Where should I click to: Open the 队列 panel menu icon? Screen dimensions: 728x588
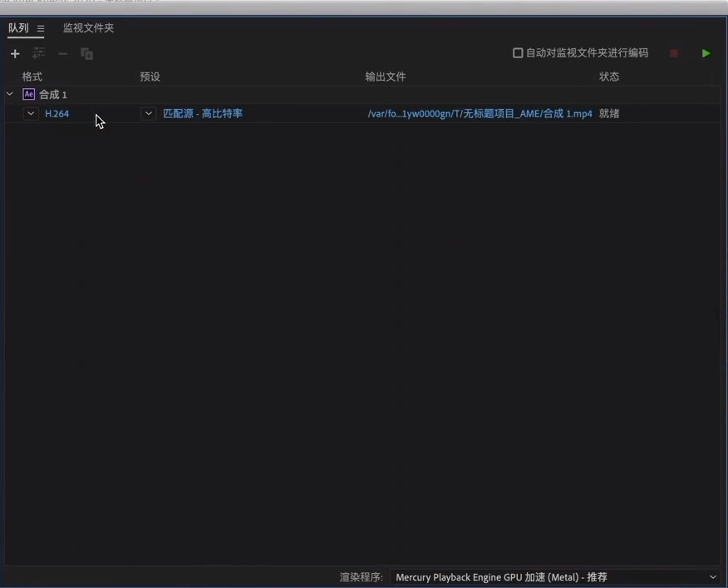coord(41,29)
